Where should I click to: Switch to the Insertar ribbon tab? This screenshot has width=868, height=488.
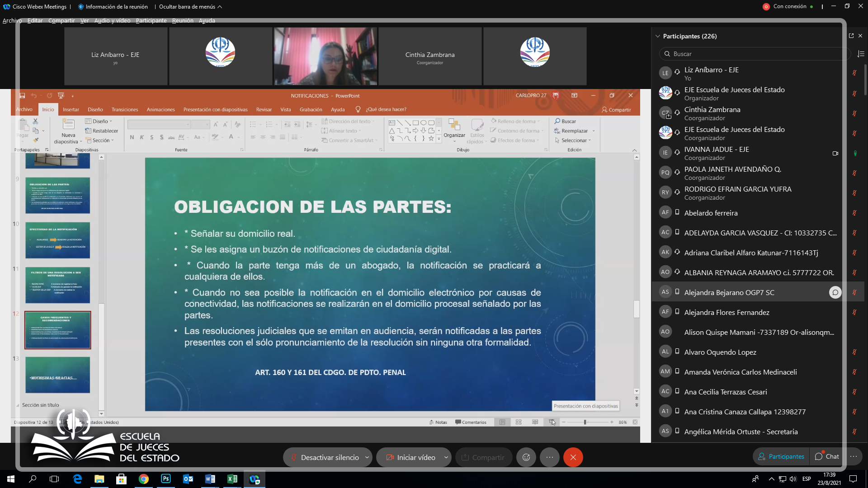coord(71,109)
